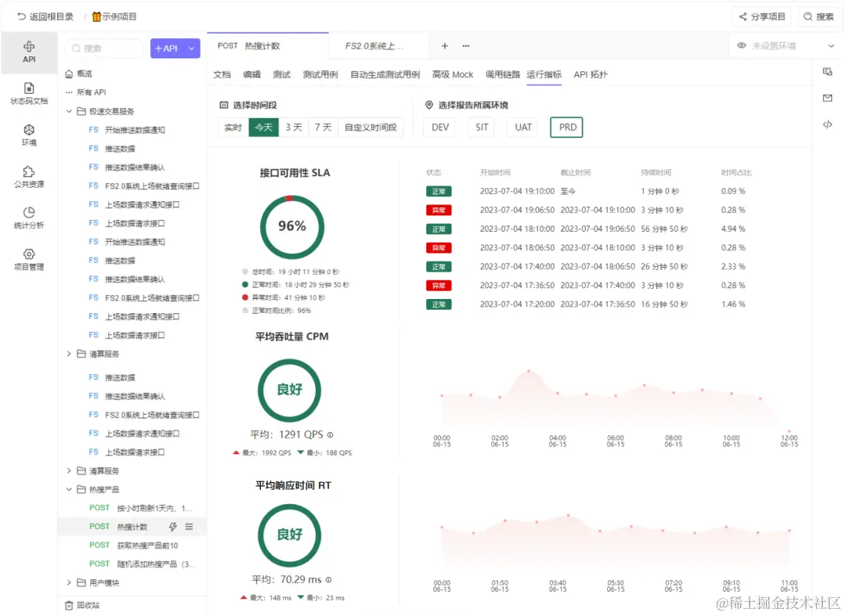Collapse the 极速交易服务 folder
The image size is (846, 616).
pos(69,111)
